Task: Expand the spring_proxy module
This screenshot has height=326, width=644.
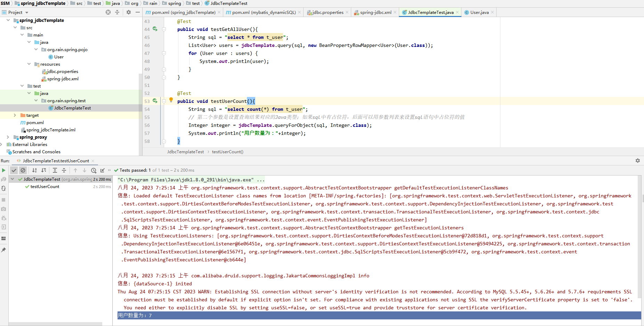Action: click(x=8, y=137)
